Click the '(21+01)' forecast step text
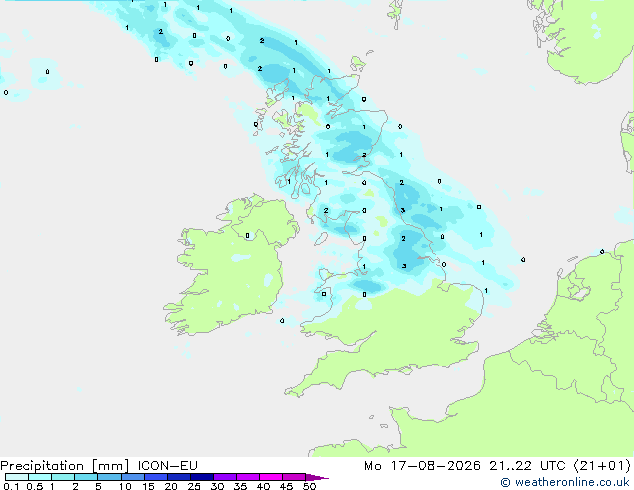Screen dimensions: 634x490 click(x=602, y=466)
